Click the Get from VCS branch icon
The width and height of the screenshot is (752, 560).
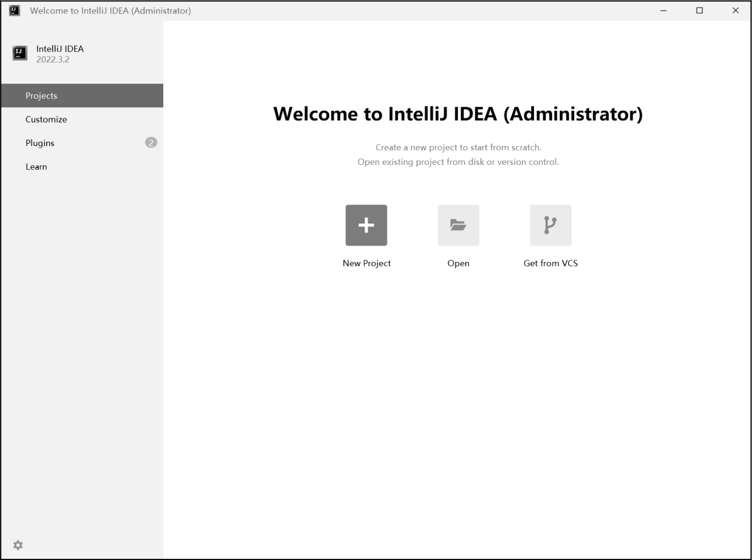point(550,225)
